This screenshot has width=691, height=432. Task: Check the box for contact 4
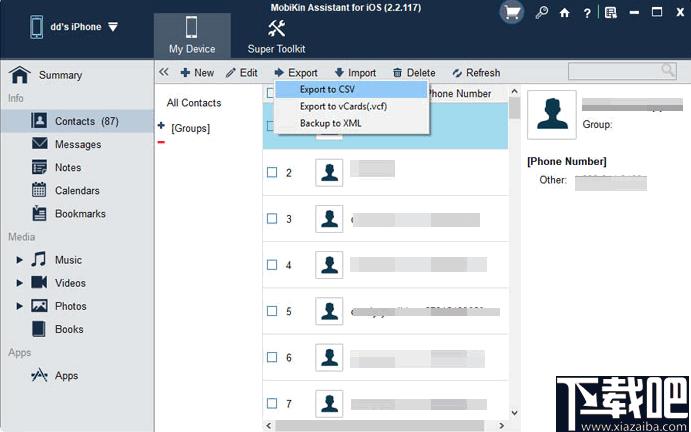click(x=272, y=265)
